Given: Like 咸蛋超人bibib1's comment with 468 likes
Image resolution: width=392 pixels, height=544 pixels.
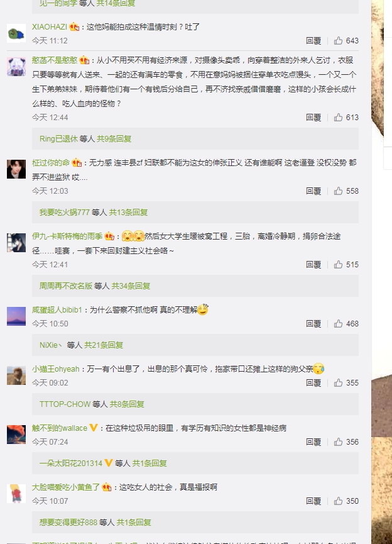Looking at the screenshot, I should click(338, 324).
